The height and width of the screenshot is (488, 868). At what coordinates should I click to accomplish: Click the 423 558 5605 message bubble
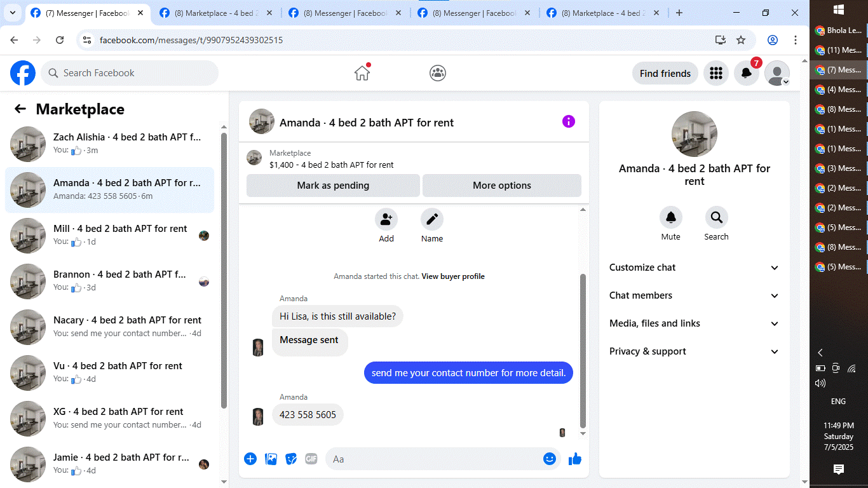tap(308, 415)
